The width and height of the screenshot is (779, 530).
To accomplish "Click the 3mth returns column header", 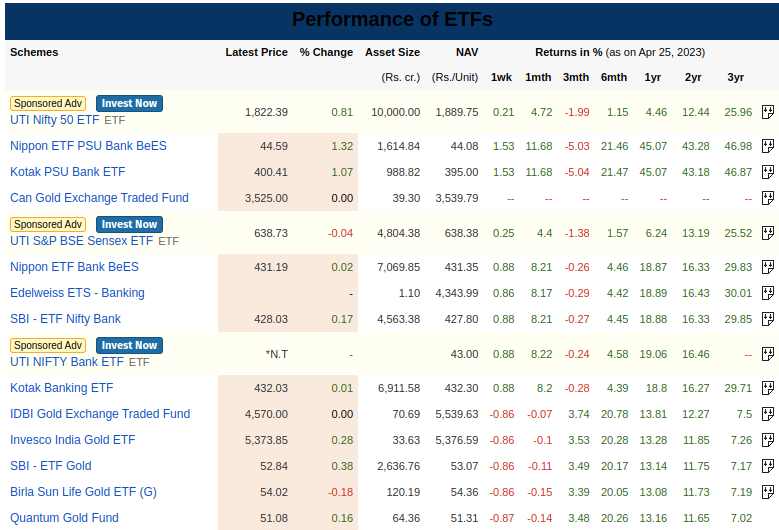I will (x=576, y=77).
